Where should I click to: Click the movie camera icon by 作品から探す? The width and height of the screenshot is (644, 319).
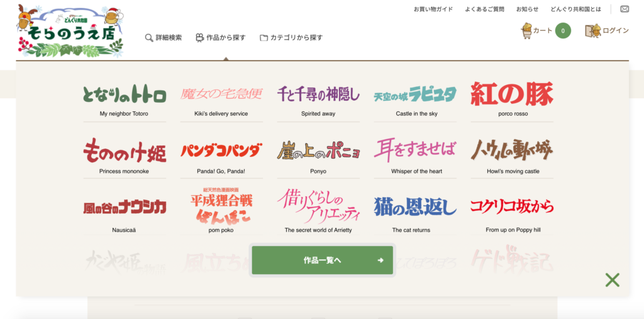(x=199, y=38)
